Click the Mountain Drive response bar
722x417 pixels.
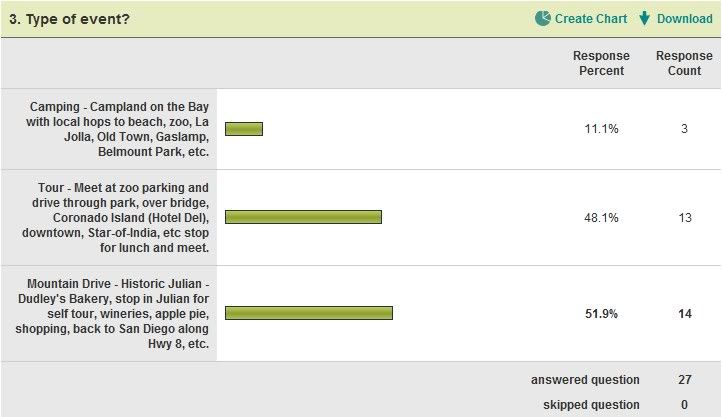click(309, 313)
